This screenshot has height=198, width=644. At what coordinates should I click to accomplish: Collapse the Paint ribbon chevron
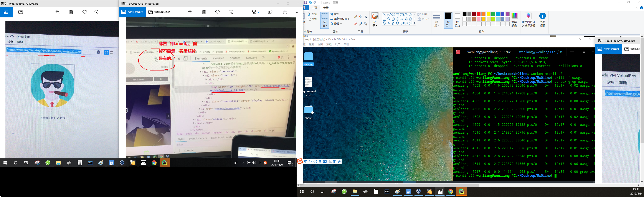pyautogui.click(x=637, y=8)
